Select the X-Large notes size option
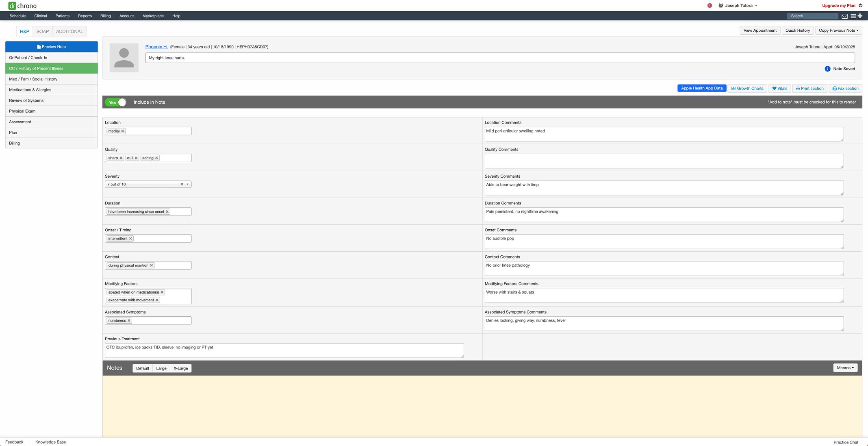Screen dimensions: 868x446 [x=180, y=368]
